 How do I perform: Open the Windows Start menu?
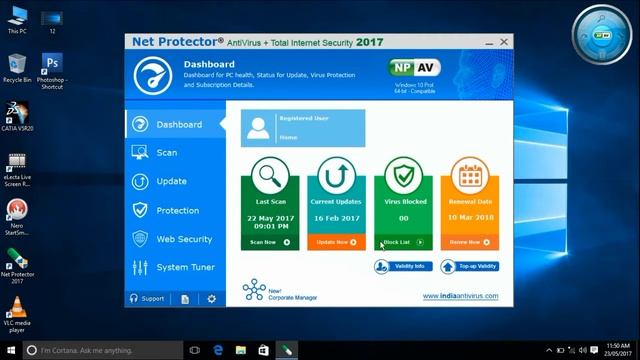[x=11, y=350]
